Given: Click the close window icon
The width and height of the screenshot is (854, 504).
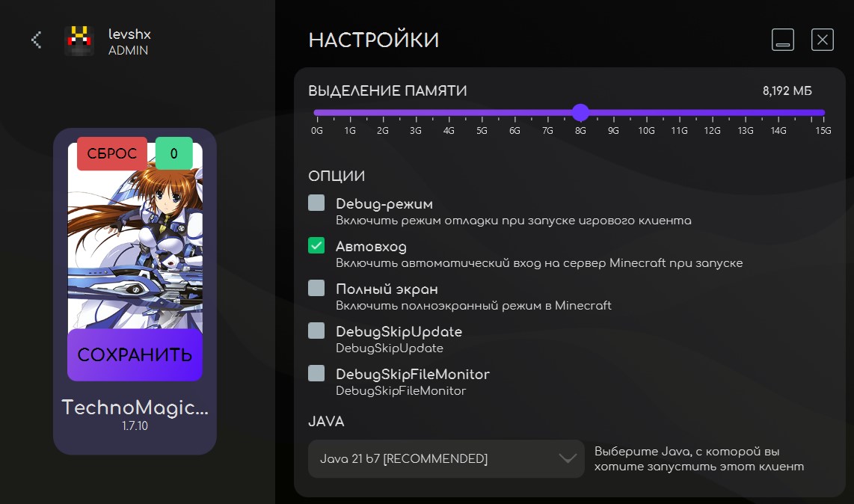Looking at the screenshot, I should coord(822,40).
